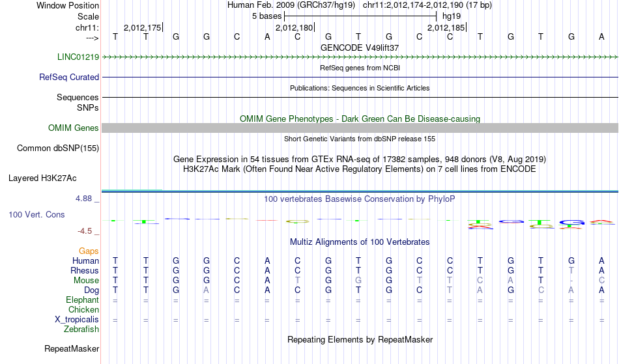Open the OMIM Gene Phenotypes track title
Viewport: 619px width, 364px height.
pyautogui.click(x=360, y=119)
